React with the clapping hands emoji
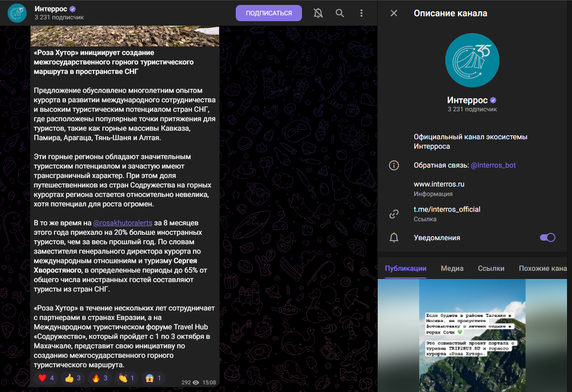This screenshot has height=392, width=572. pos(126,378)
